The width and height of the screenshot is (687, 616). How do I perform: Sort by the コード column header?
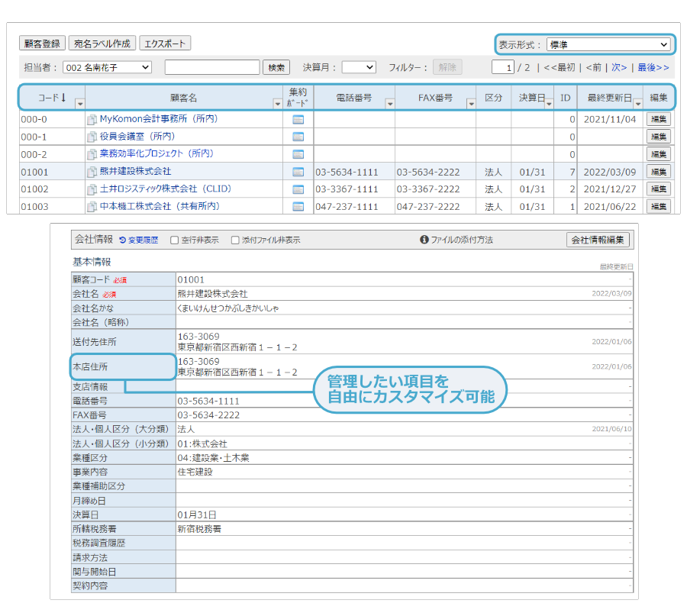coord(52,98)
